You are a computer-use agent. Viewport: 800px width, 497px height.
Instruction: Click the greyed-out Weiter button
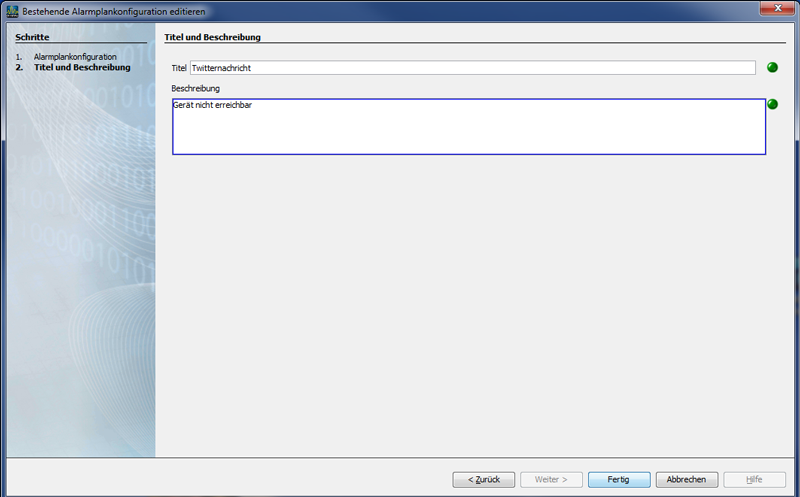551,479
